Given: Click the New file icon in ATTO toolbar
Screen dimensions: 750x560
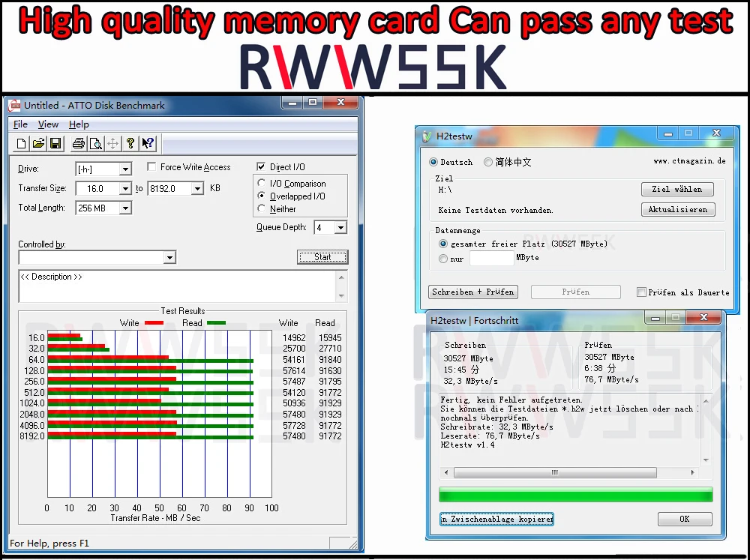Looking at the screenshot, I should (21, 143).
